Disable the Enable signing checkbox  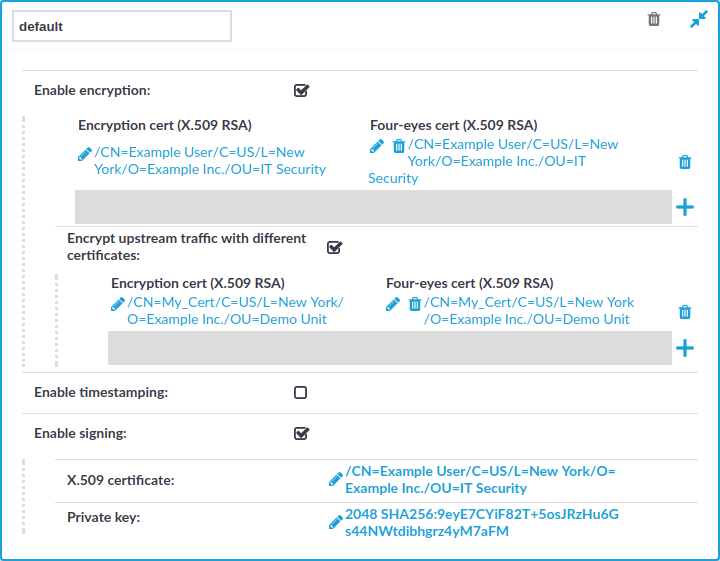pyautogui.click(x=301, y=433)
